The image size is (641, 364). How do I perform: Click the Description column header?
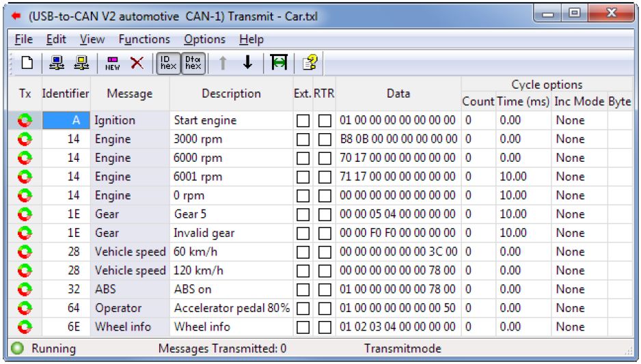pos(232,94)
